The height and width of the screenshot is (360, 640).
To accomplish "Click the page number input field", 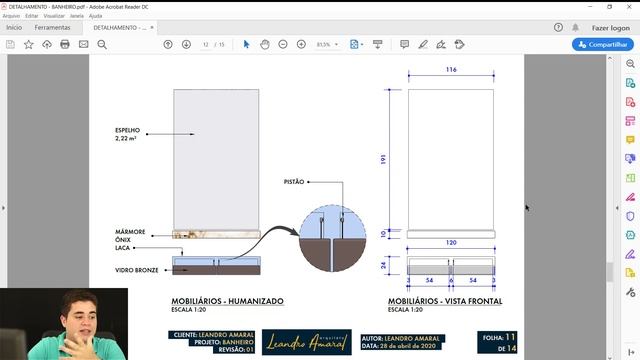I will 205,44.
